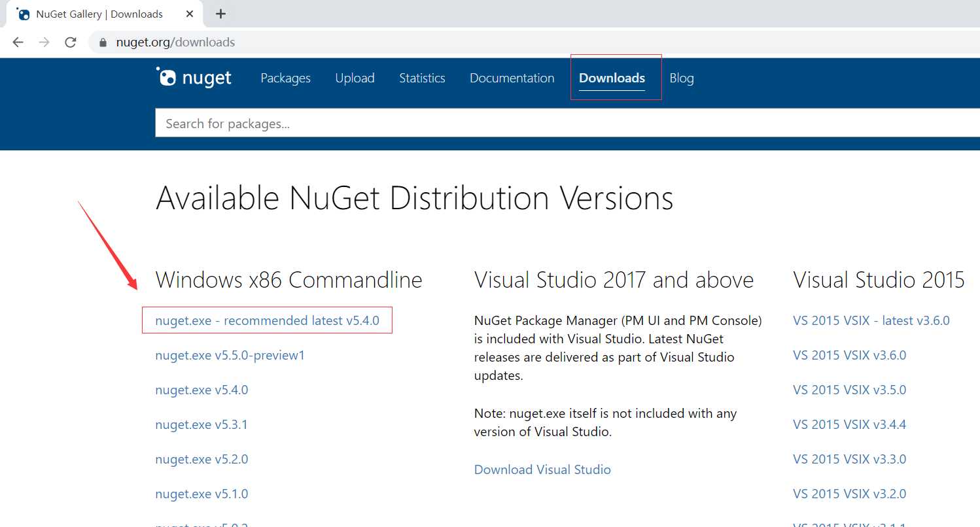Click the Visual Studio 2015 heading
980x527 pixels.
point(879,280)
